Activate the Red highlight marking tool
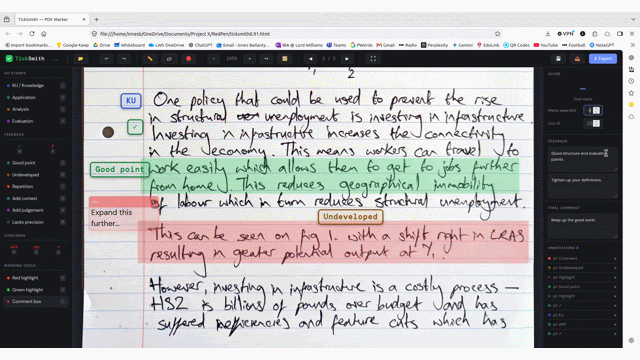The height and width of the screenshot is (360, 640). 36,278
